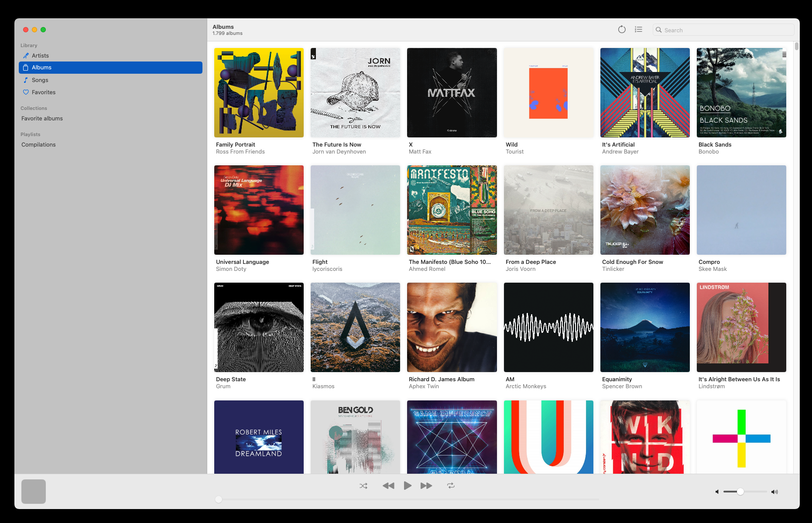Skip to next track
Image resolution: width=812 pixels, height=523 pixels.
click(x=426, y=485)
